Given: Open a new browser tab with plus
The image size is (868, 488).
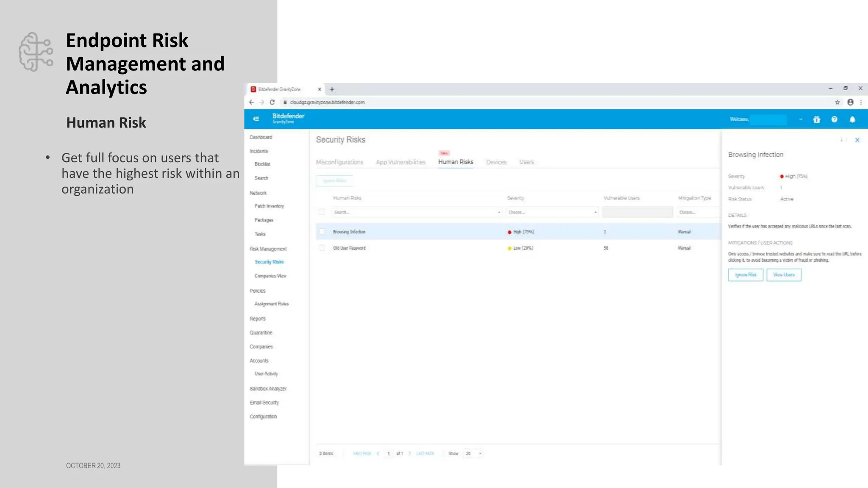Looking at the screenshot, I should point(332,89).
